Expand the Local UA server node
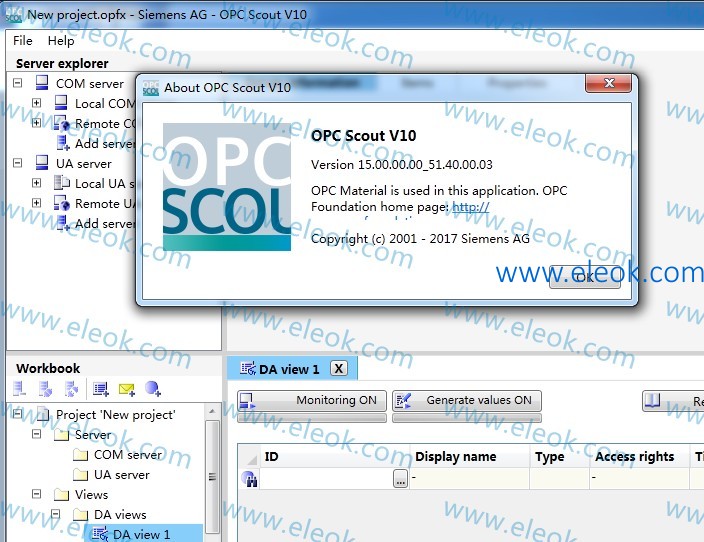This screenshot has height=542, width=704. (x=36, y=183)
